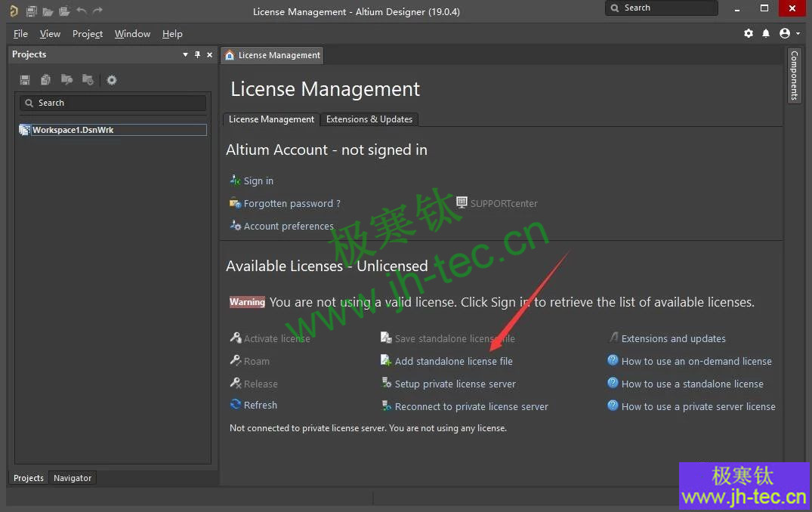Switch to the License Management sub-tab
This screenshot has height=512, width=812.
tap(271, 119)
